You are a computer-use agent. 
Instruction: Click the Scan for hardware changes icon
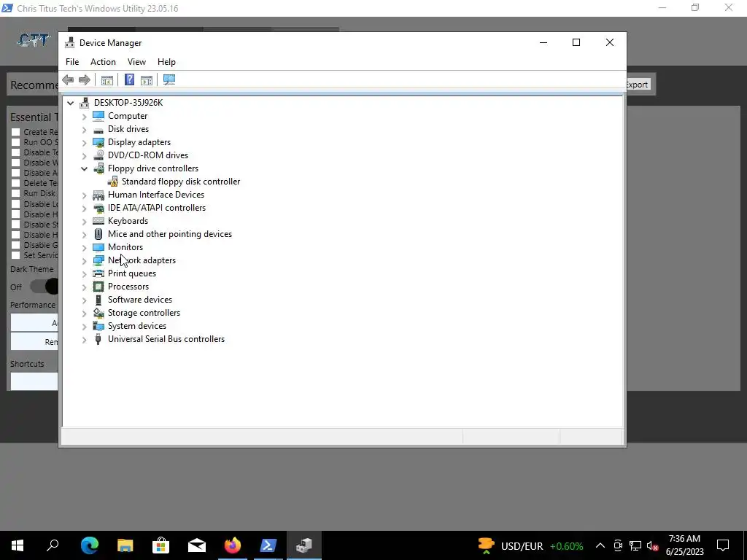click(x=169, y=80)
